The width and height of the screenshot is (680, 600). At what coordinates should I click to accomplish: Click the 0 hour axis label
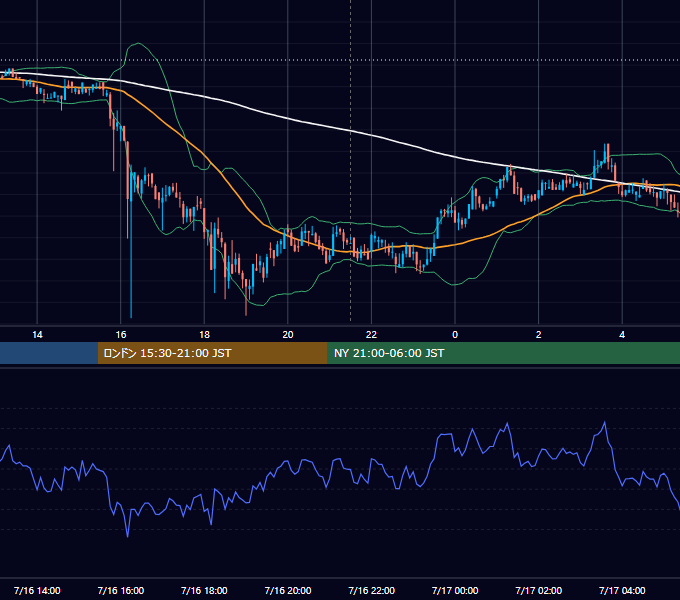455,335
